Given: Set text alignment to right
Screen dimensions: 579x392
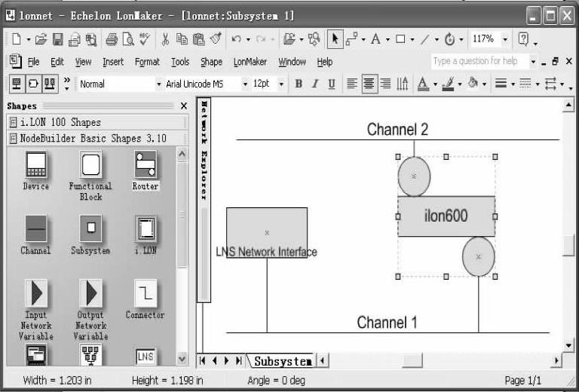Looking at the screenshot, I should [x=385, y=84].
